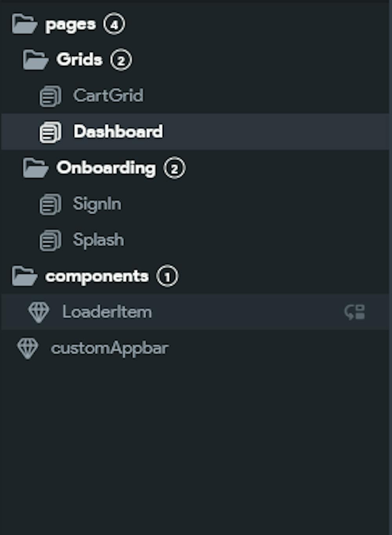Click the Onboarding folder label
Viewport: 392px width, 535px height.
[106, 168]
